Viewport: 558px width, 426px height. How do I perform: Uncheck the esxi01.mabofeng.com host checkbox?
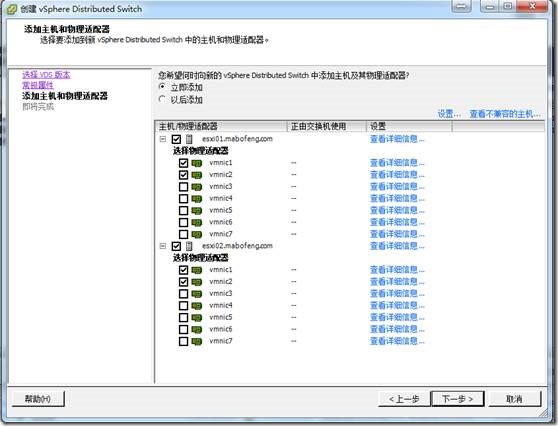pyautogui.click(x=176, y=139)
